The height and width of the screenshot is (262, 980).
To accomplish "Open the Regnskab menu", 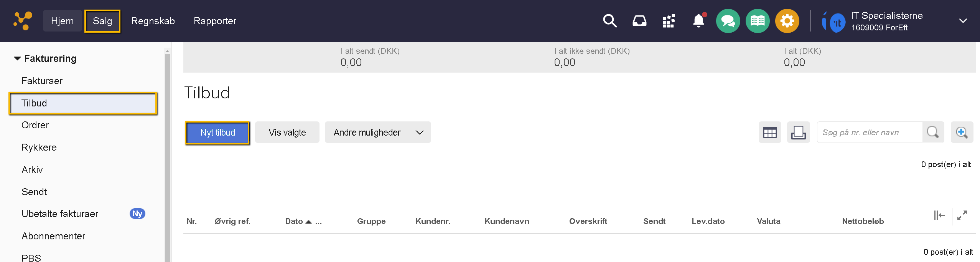I will tap(153, 21).
